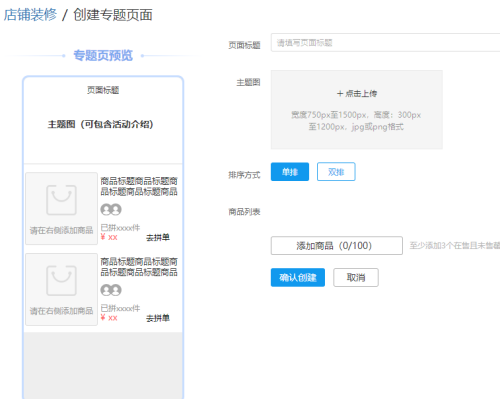The image size is (500, 399).
Task: Click the second ¥ xx price text
Action: [x=109, y=318]
